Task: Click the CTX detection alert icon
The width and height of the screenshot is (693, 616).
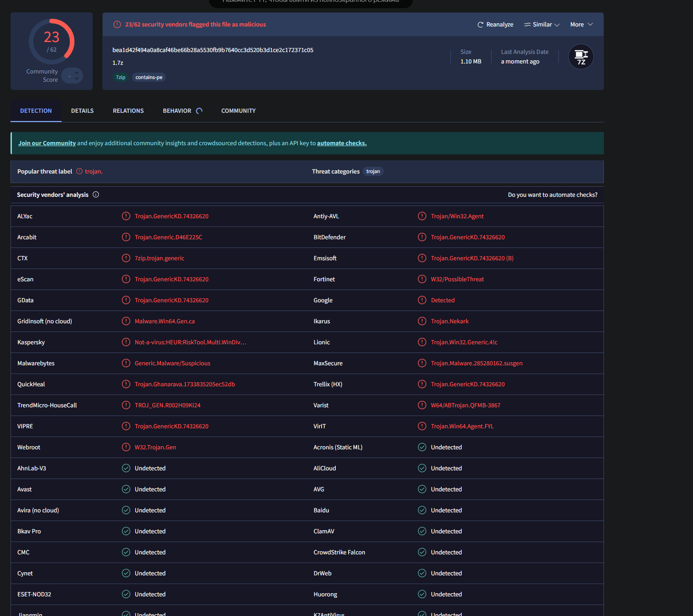Action: pyautogui.click(x=126, y=258)
